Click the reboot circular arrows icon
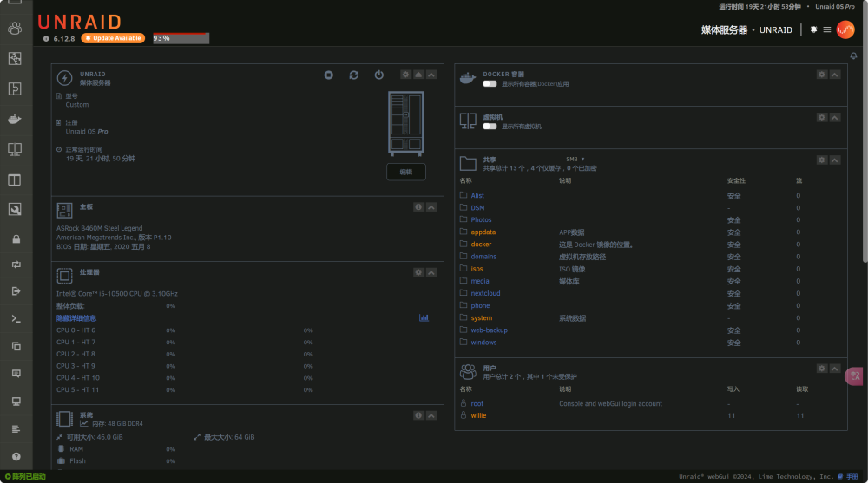 tap(354, 75)
